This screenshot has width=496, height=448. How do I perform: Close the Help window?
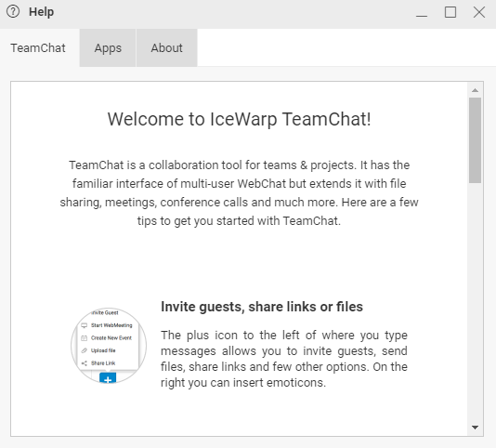click(479, 12)
